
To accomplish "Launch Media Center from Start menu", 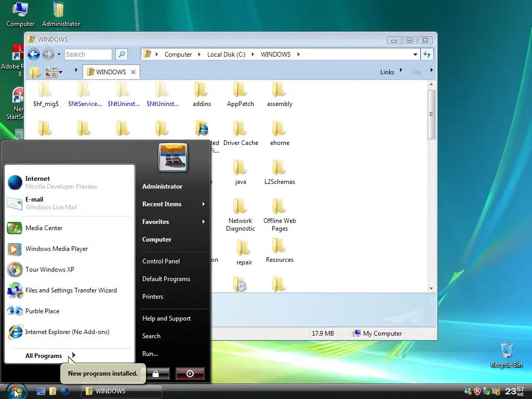I will 70,228.
